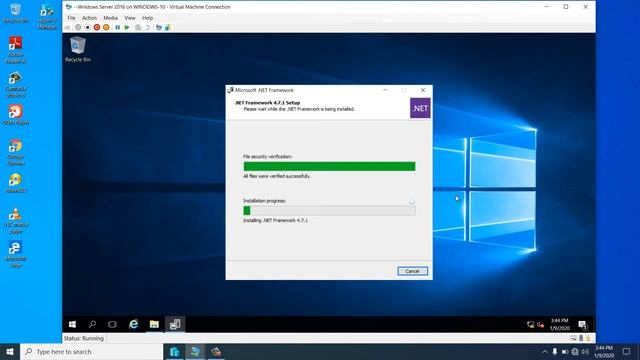Open Task View in the guest taskbar
This screenshot has width=640, height=360.
click(x=112, y=324)
